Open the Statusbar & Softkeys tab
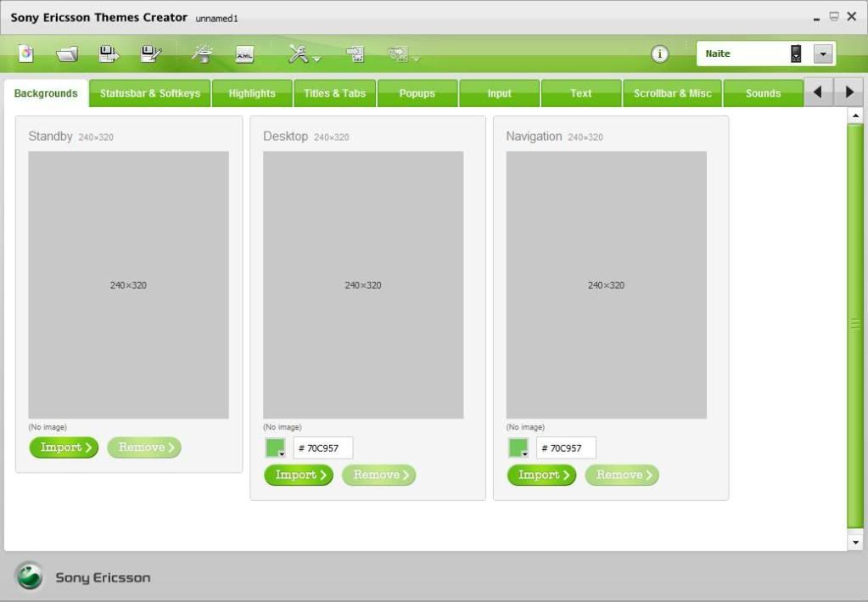 pos(150,93)
